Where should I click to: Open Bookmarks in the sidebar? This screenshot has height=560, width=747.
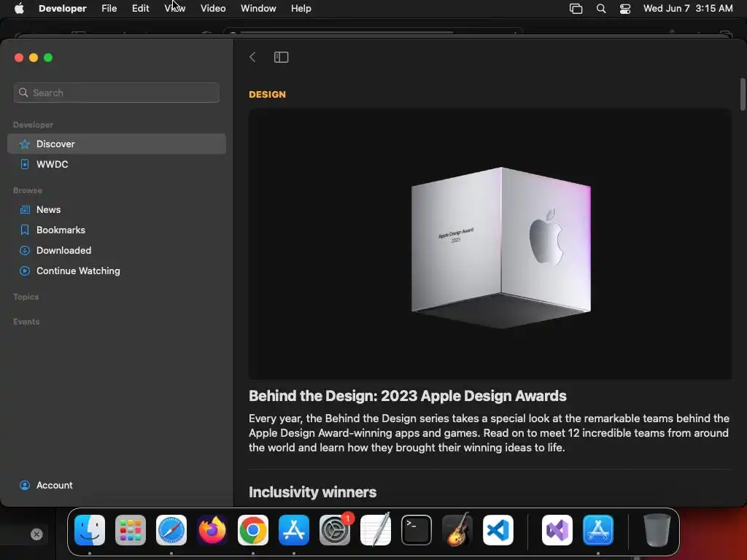point(117,230)
